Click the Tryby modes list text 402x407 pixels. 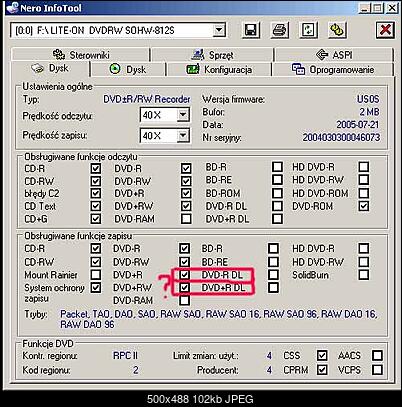218,319
